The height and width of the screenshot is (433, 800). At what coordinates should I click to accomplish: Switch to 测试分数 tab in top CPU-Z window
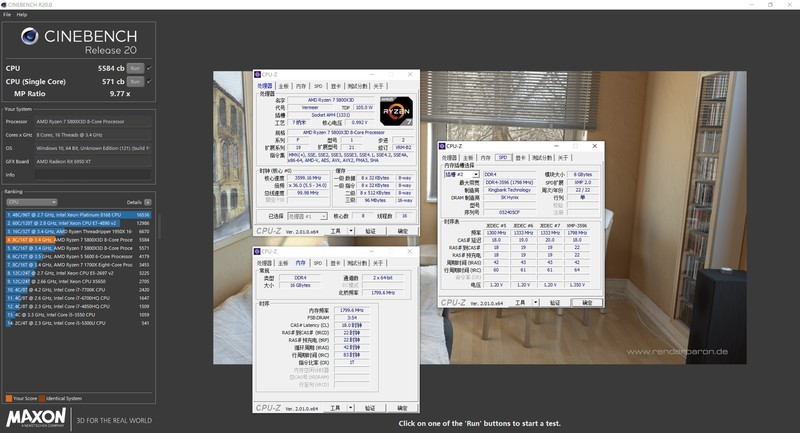pos(357,86)
